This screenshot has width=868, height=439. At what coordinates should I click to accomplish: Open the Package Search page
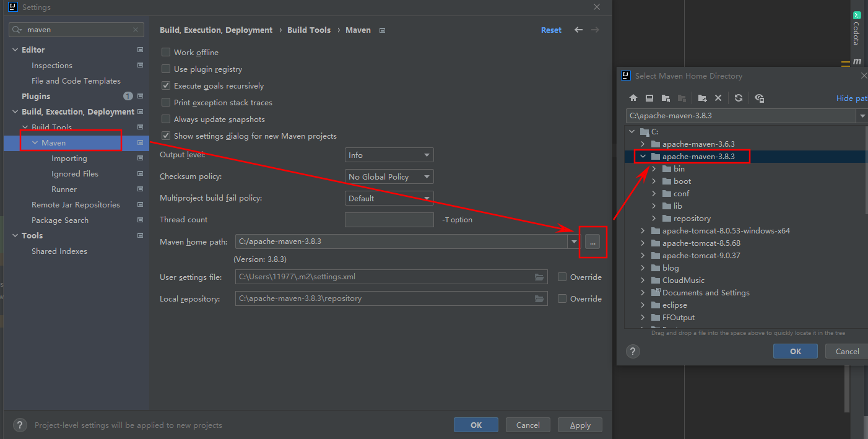(x=60, y=220)
